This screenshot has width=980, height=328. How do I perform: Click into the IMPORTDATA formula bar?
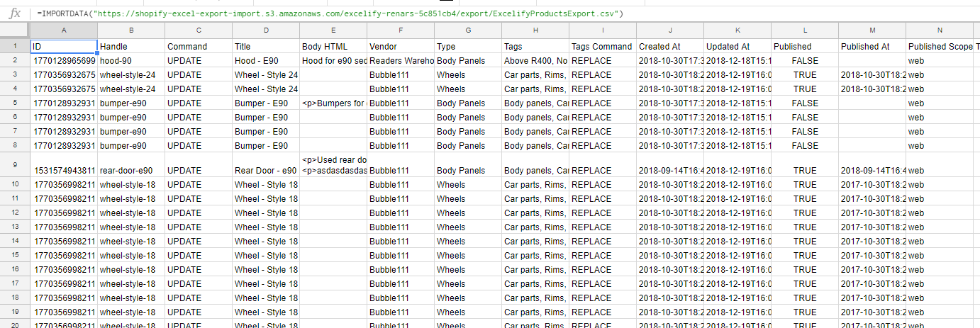coord(330,13)
